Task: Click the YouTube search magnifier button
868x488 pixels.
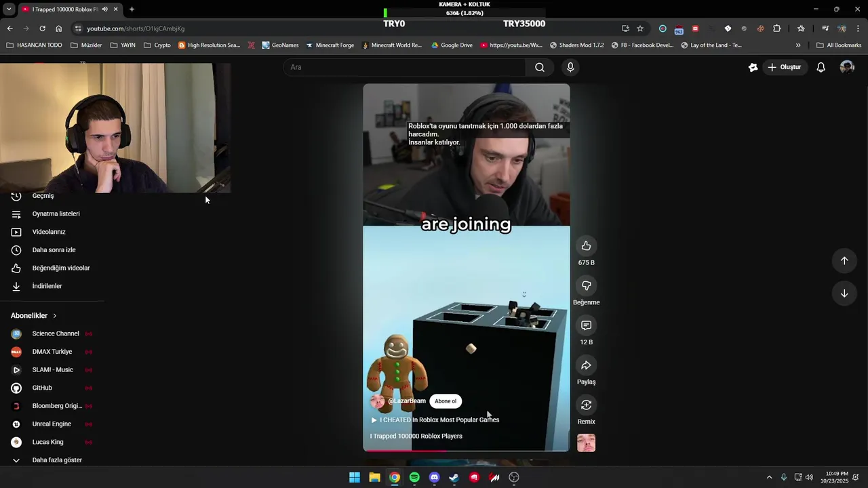Action: [540, 67]
